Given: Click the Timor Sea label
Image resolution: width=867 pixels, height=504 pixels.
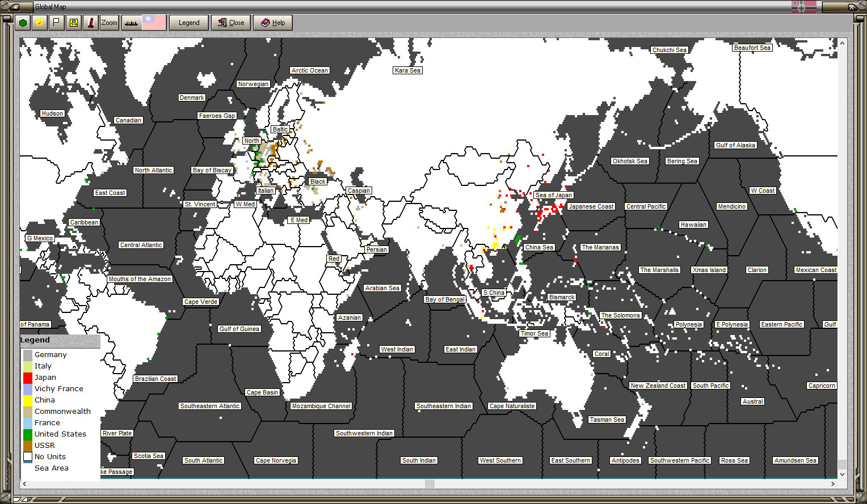Looking at the screenshot, I should pyautogui.click(x=534, y=333).
